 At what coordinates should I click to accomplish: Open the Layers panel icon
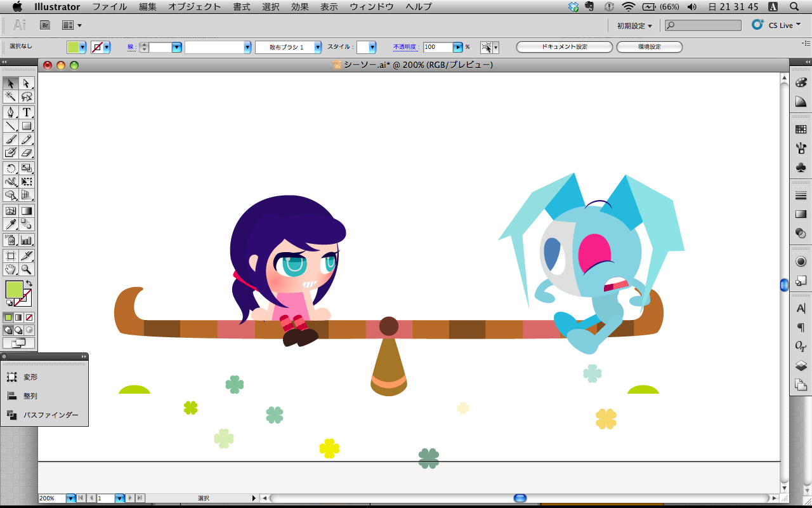[x=801, y=366]
